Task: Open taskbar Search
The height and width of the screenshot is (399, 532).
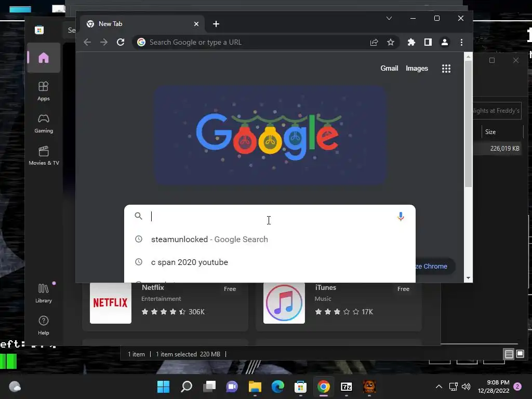Action: coord(187,387)
